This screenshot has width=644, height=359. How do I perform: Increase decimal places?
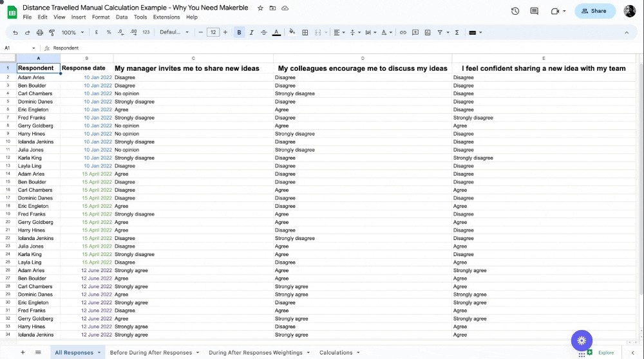click(133, 32)
